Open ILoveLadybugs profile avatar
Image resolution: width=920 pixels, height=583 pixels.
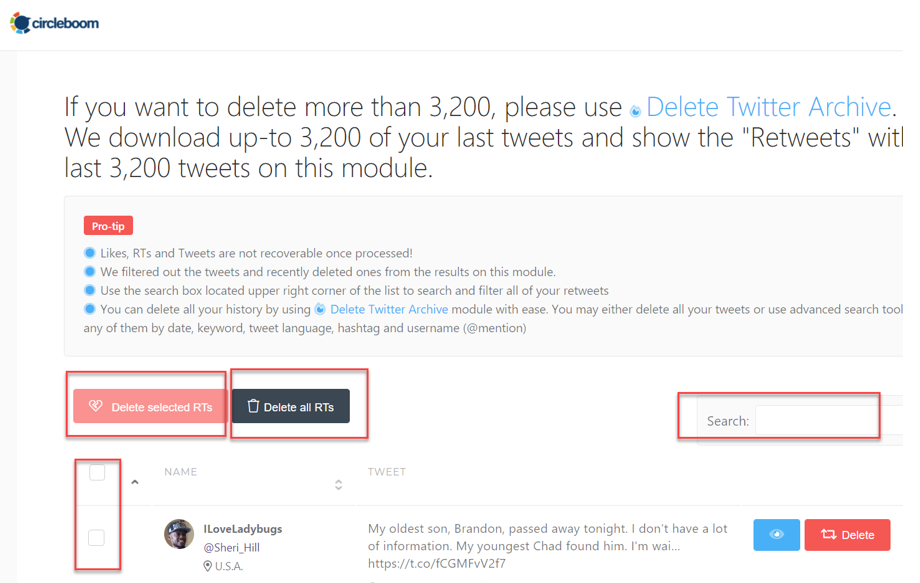pos(179,534)
